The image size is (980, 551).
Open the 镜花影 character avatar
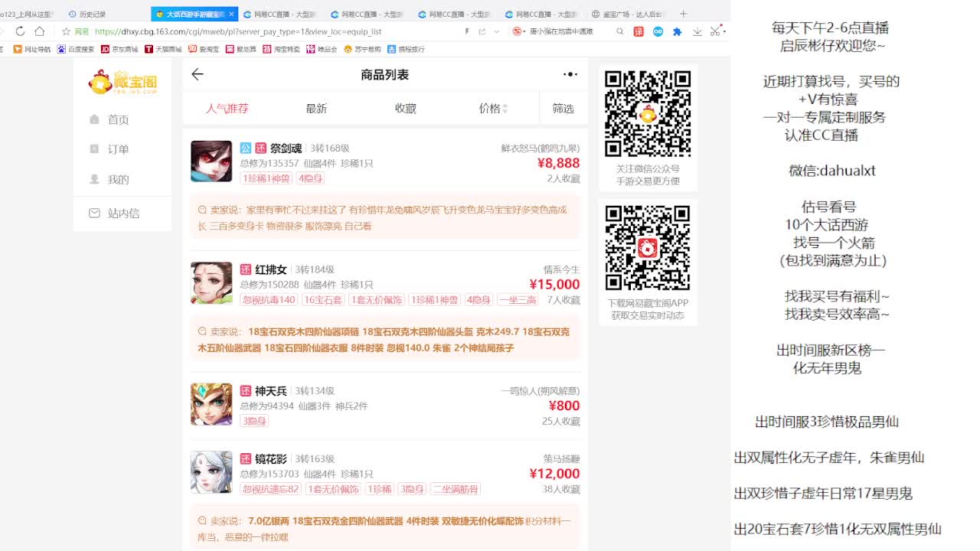pos(211,472)
